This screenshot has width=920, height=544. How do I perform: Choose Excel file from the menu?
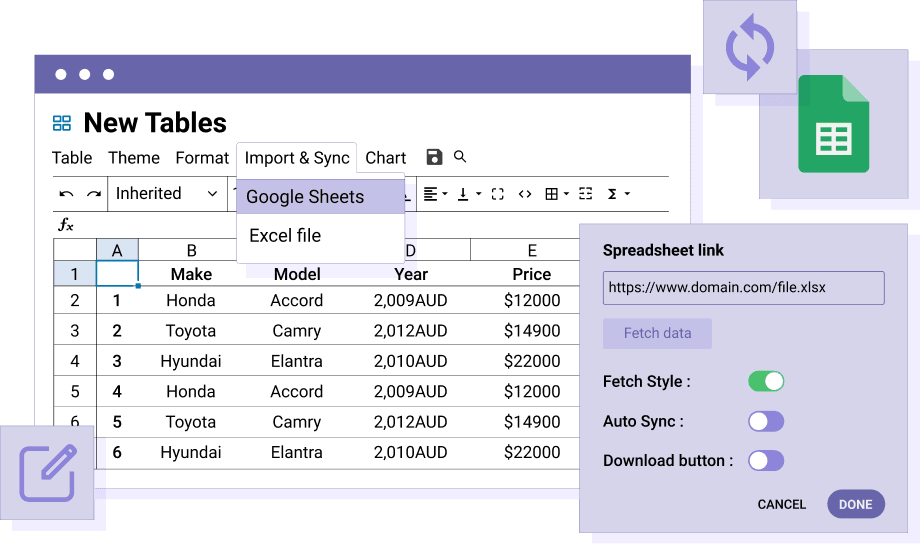point(320,235)
